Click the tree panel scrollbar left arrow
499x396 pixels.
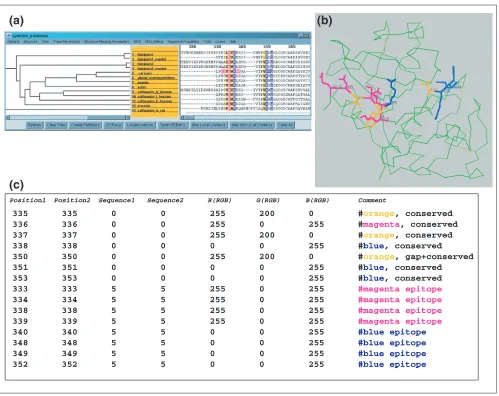8,117
